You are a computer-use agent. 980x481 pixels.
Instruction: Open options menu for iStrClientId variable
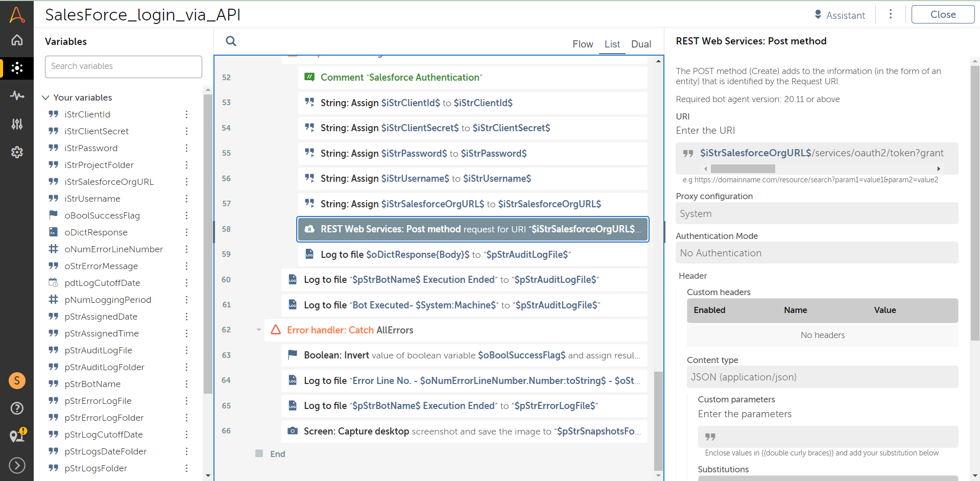coord(186,114)
